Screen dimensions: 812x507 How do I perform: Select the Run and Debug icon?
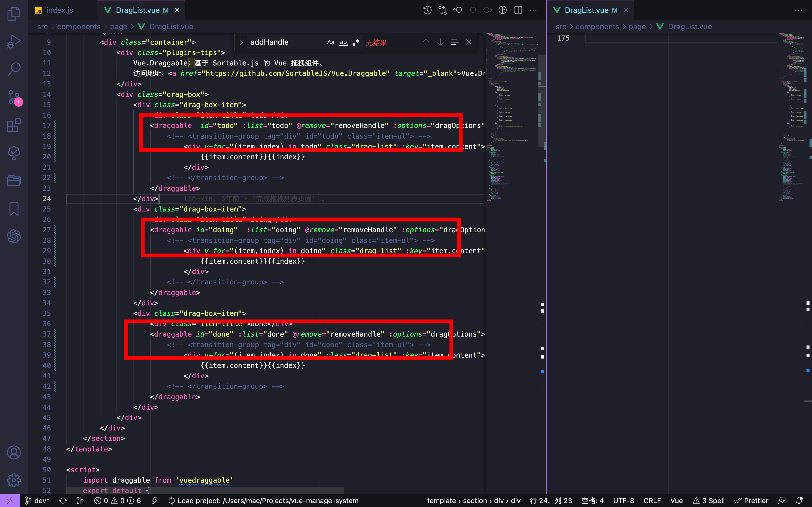tap(14, 41)
